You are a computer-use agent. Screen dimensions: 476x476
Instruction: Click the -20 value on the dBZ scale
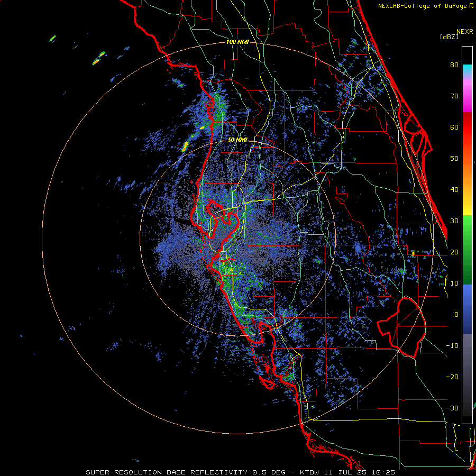(452, 377)
